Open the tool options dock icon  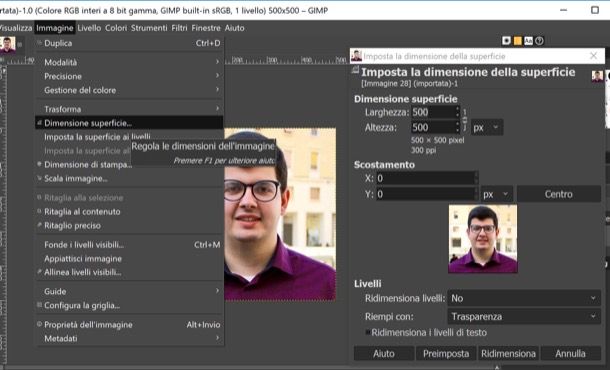click(506, 40)
